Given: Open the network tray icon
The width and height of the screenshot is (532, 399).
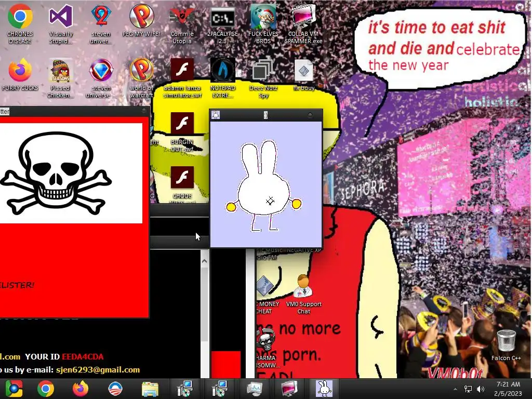Looking at the screenshot, I should pos(468,389).
